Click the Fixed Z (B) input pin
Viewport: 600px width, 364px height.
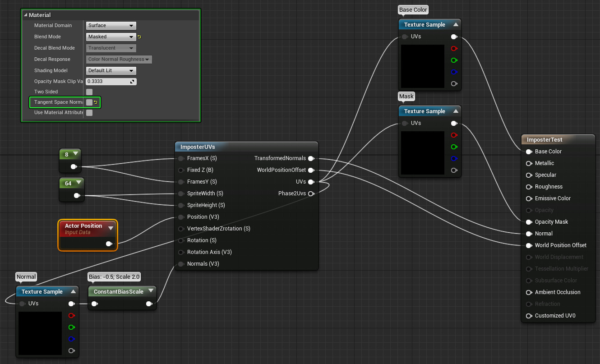pos(181,170)
